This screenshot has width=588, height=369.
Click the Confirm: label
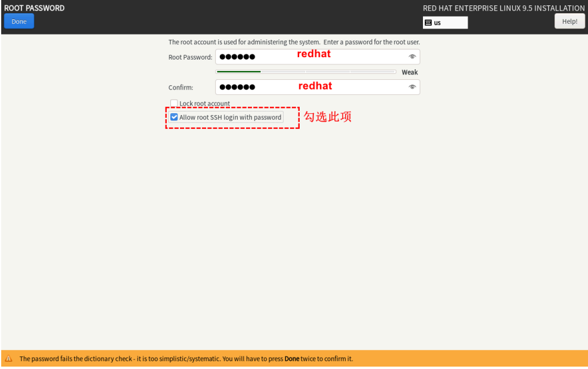(181, 88)
